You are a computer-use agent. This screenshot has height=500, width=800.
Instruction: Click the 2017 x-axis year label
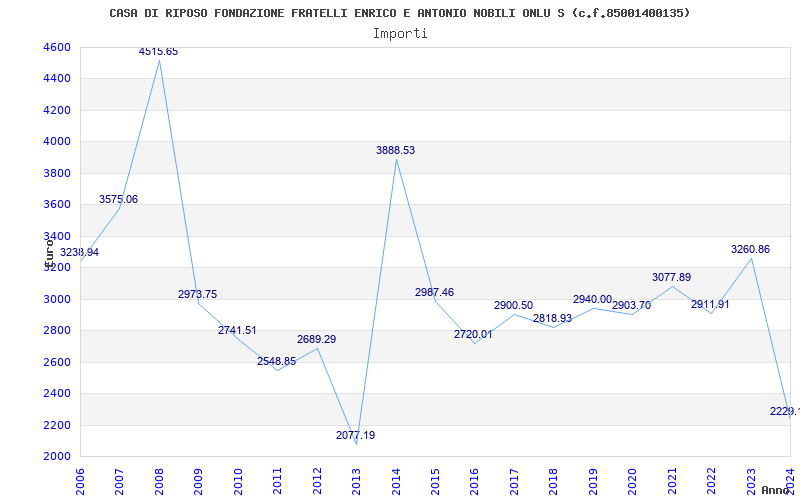point(514,482)
